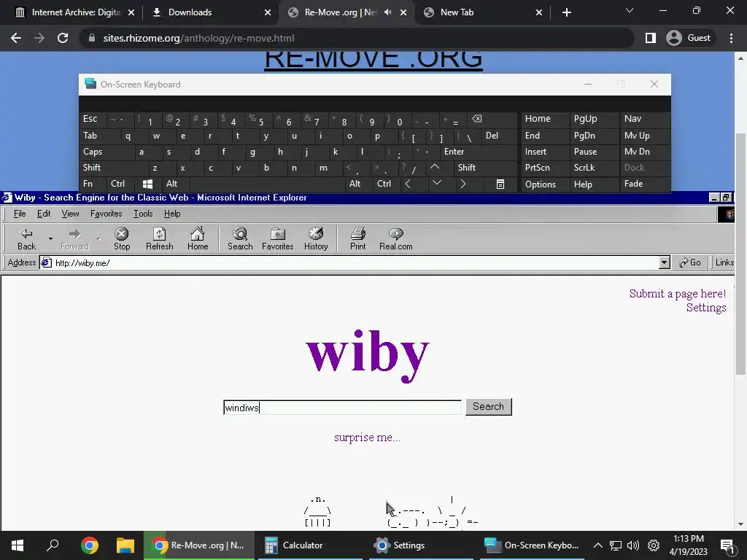The height and width of the screenshot is (560, 747).
Task: Open the volume control in system tray
Action: pyautogui.click(x=633, y=545)
